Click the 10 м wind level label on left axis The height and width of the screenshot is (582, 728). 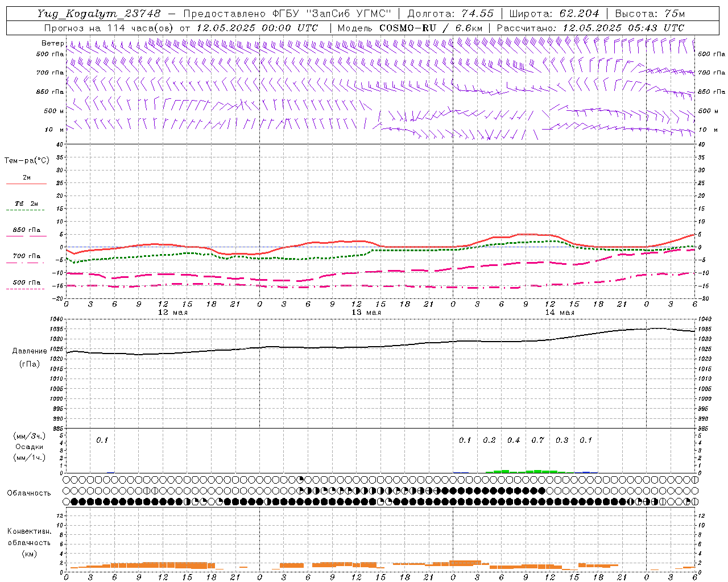[54, 130]
